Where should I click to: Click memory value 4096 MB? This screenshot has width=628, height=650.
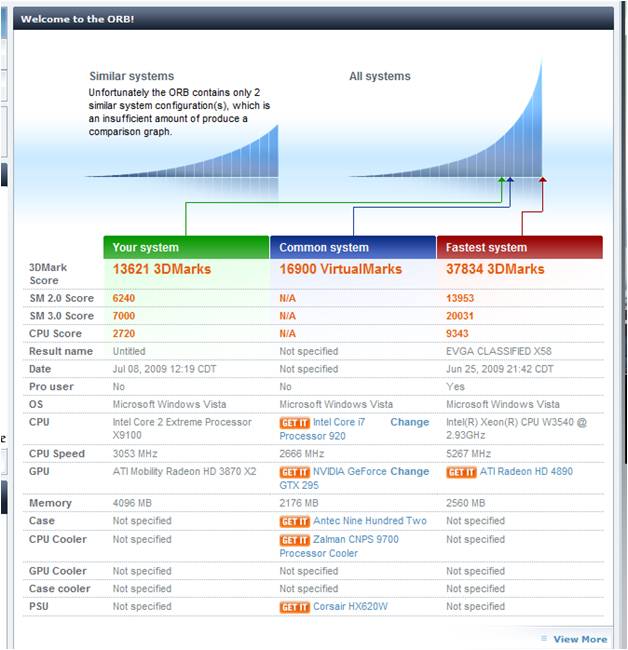click(x=132, y=503)
